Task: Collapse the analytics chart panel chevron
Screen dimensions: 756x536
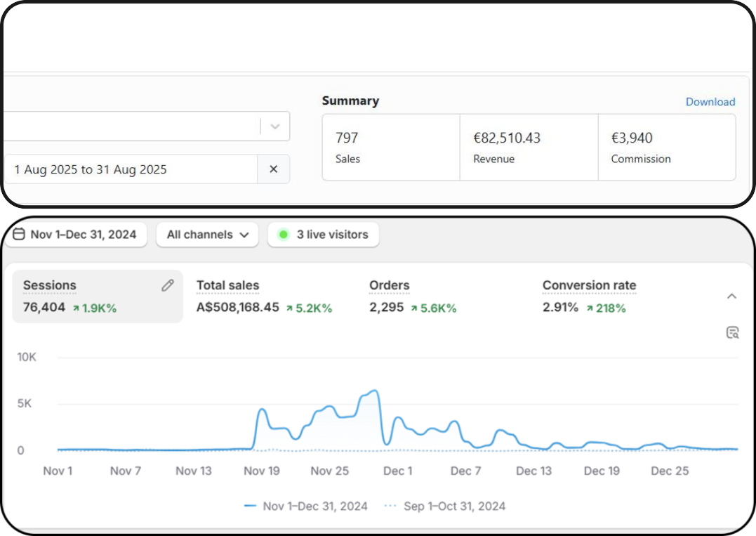Action: [x=731, y=296]
